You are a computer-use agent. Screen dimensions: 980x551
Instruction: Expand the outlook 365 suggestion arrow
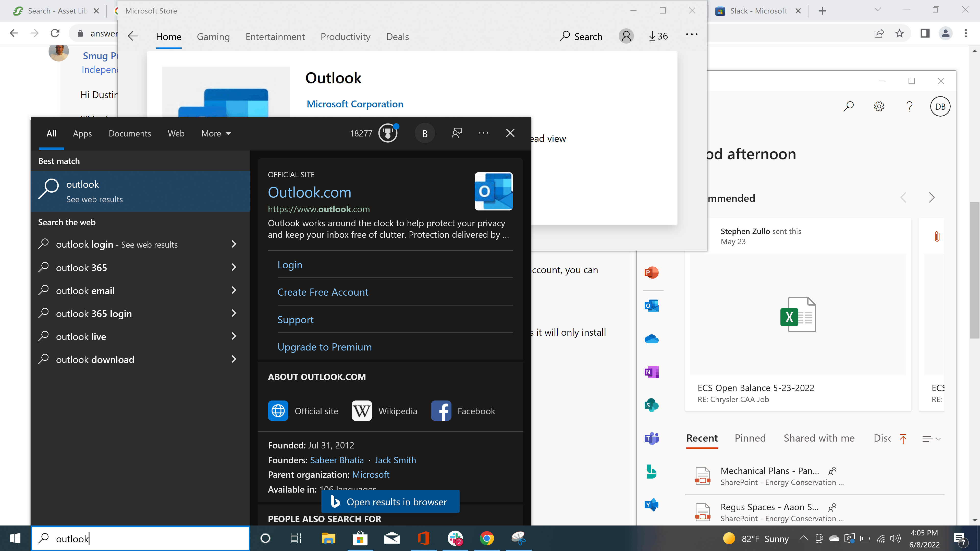(234, 267)
